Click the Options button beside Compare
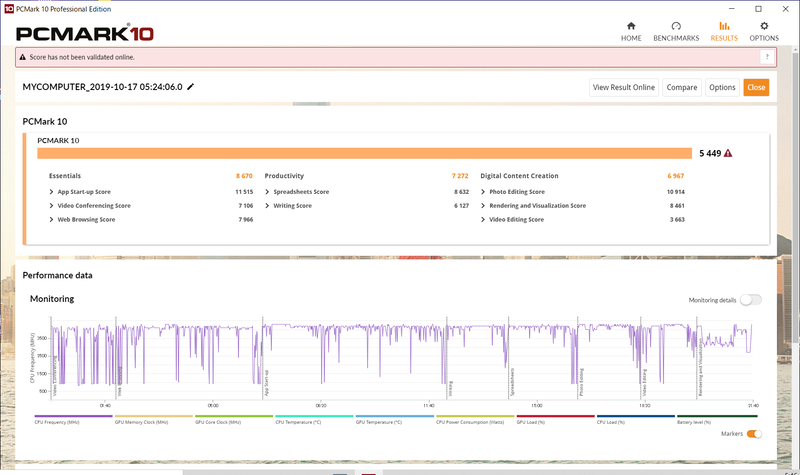 pyautogui.click(x=722, y=87)
